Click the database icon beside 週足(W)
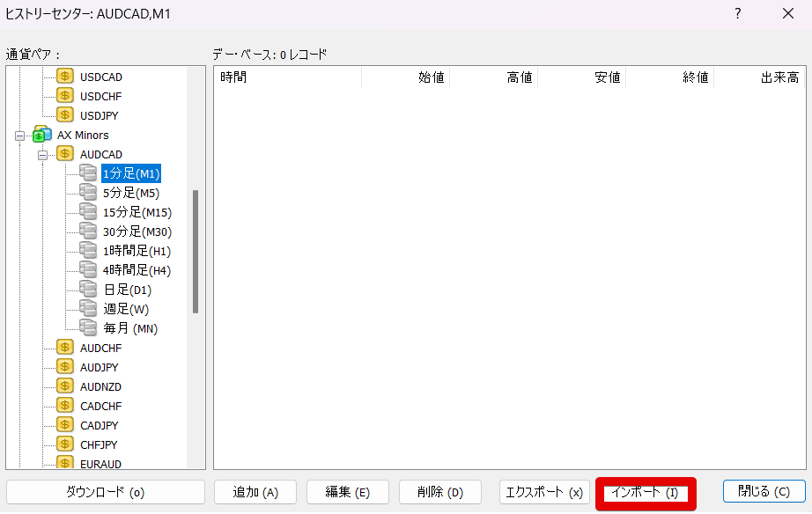 [x=88, y=309]
